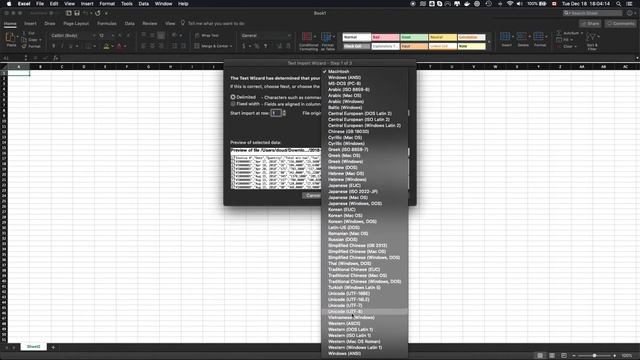The height and width of the screenshot is (360, 640).
Task: Click Merge & Center button
Action: [213, 46]
